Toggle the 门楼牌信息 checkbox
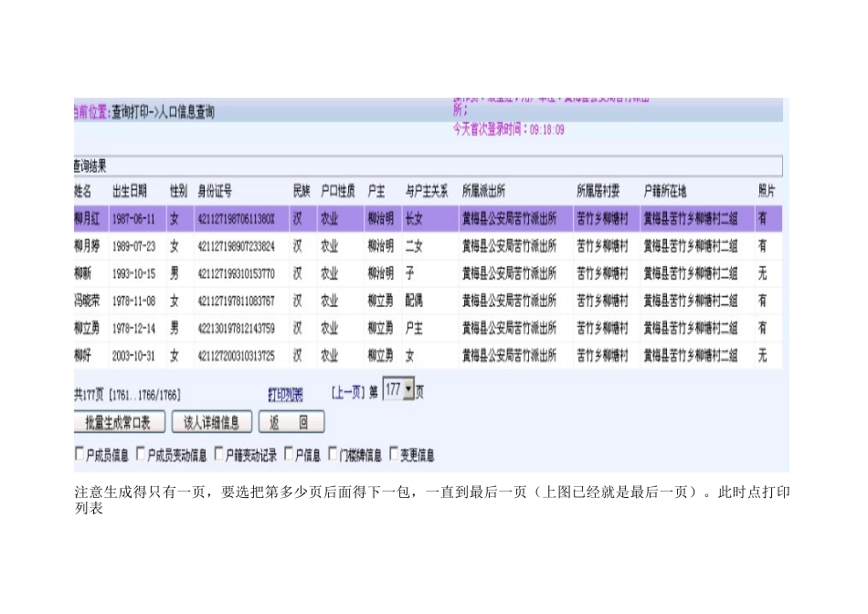 click(x=333, y=454)
